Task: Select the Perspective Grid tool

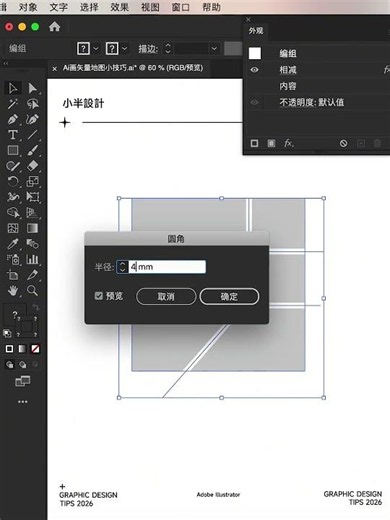Action: pos(32,213)
